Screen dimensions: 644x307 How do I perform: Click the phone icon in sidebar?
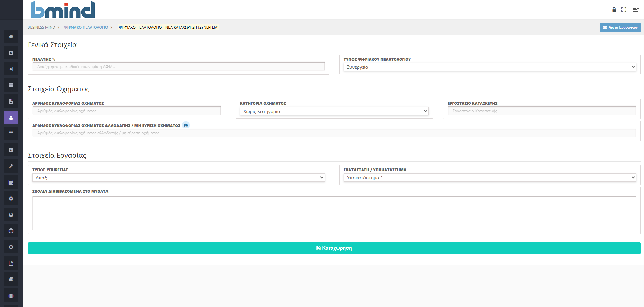tap(11, 150)
